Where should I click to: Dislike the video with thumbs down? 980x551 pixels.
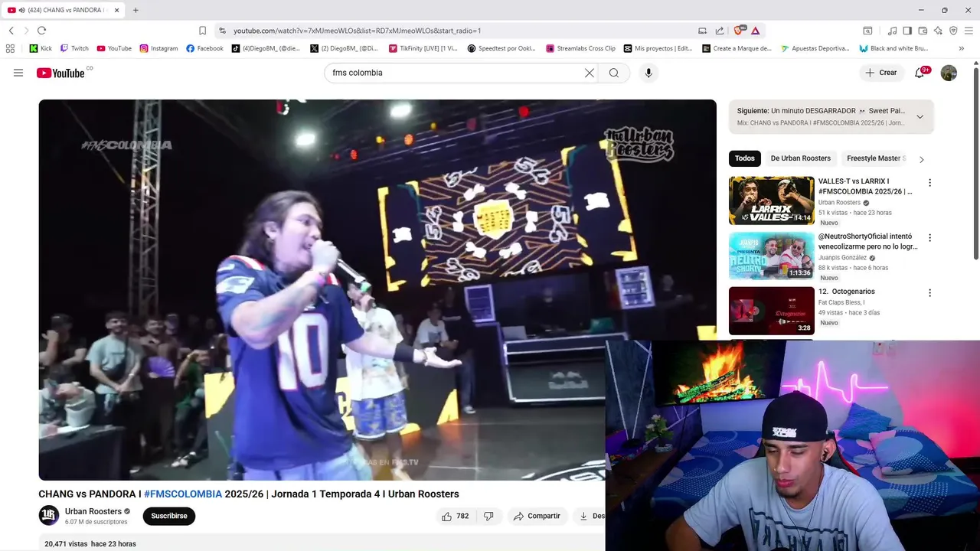coord(488,516)
